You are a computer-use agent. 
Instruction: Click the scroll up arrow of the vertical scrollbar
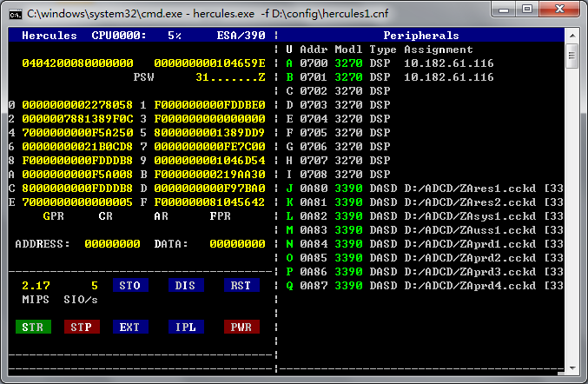point(572,36)
